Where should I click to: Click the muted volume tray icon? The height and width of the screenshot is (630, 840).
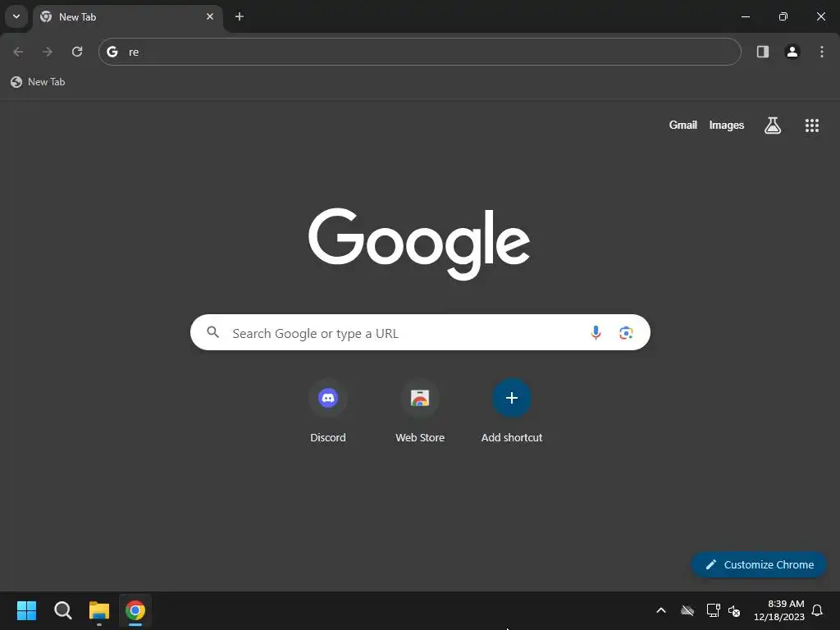click(734, 610)
